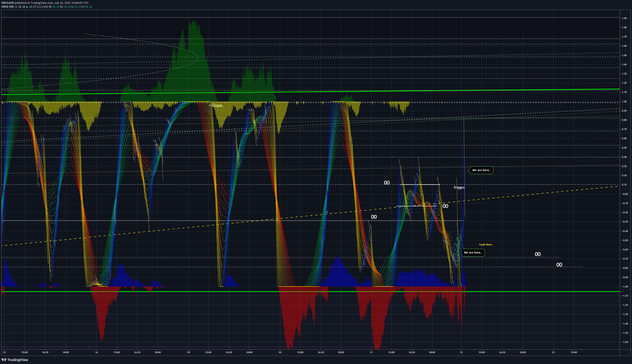632x364 pixels.
Task: Click the 1.90 price axis label
Action: pyautogui.click(x=624, y=18)
